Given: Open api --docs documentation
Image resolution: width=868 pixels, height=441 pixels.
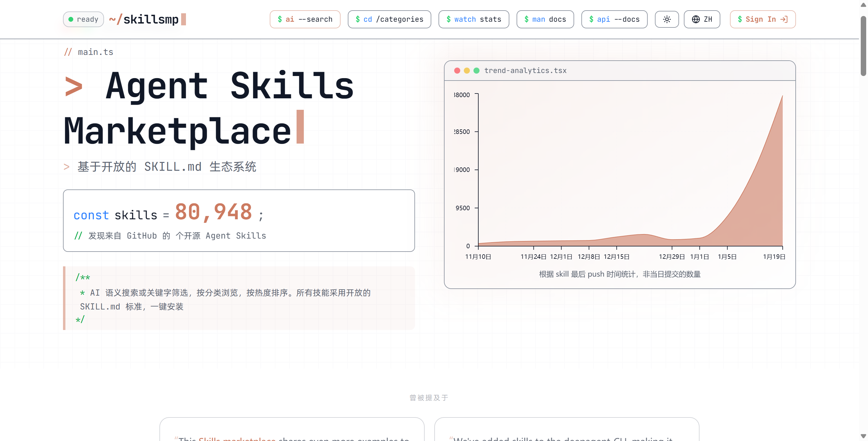Looking at the screenshot, I should click(614, 19).
